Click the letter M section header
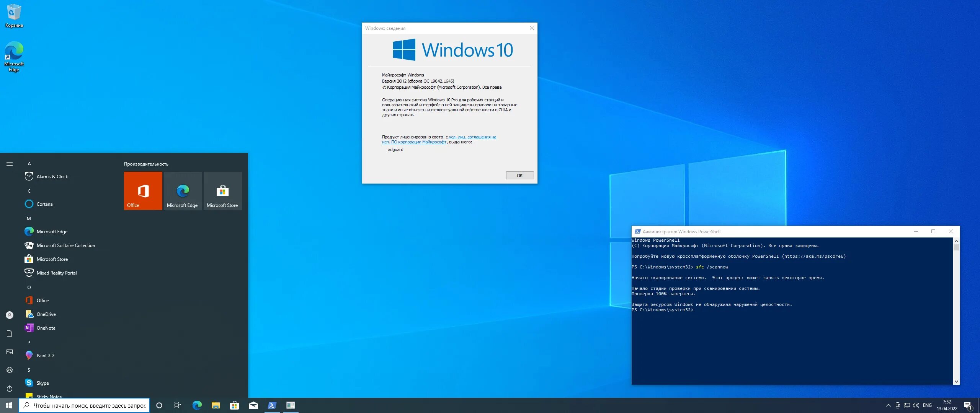Screen dimensions: 980x413 (29, 218)
